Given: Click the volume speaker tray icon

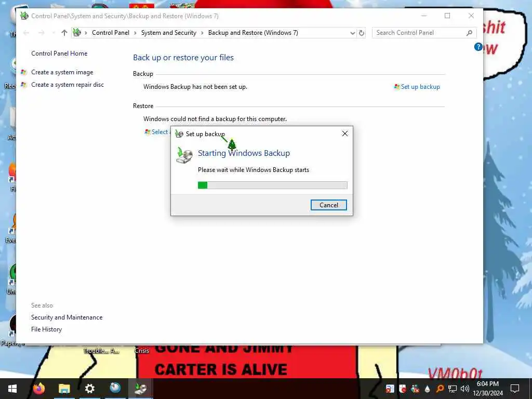Looking at the screenshot, I should click(x=465, y=389).
